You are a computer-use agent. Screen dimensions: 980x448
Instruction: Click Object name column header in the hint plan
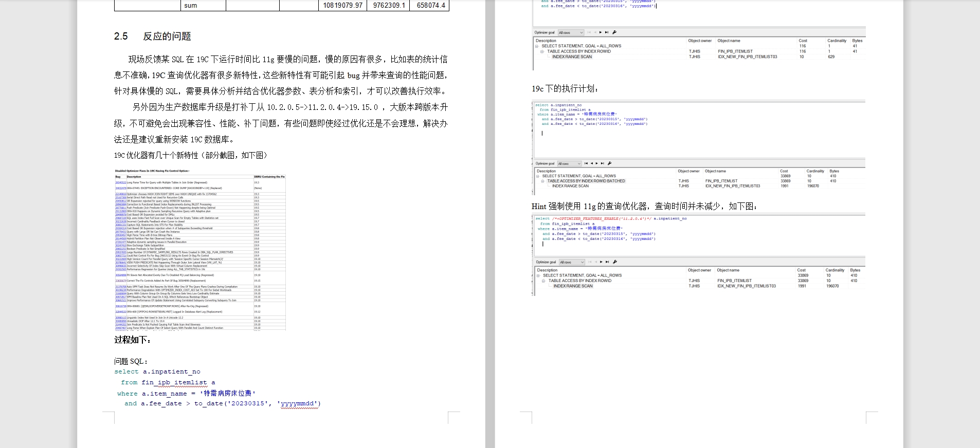click(728, 270)
